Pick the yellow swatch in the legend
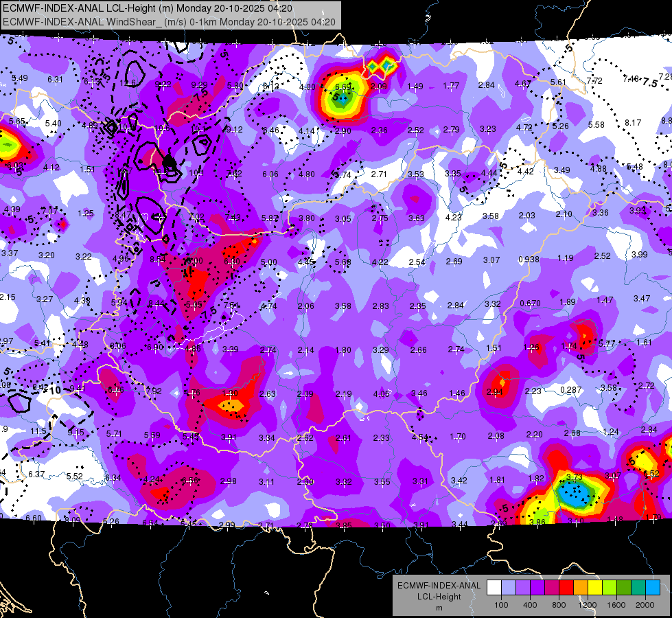The width and height of the screenshot is (672, 618). (595, 588)
